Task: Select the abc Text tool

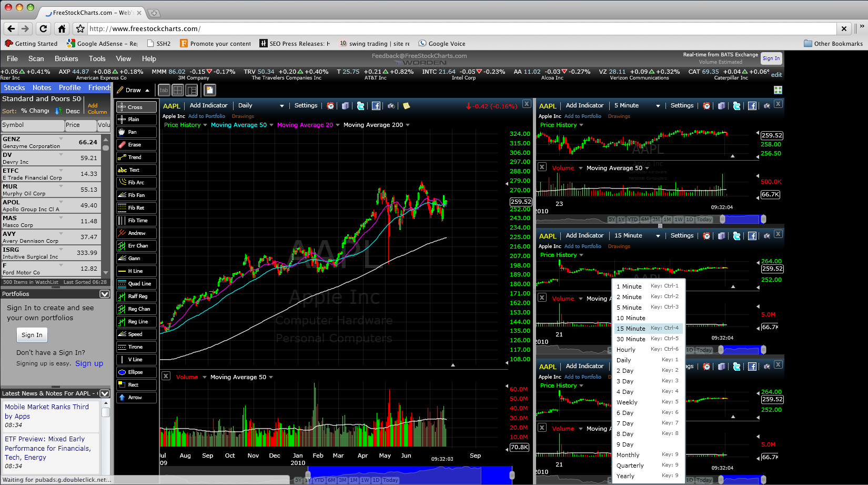Action: (x=136, y=170)
